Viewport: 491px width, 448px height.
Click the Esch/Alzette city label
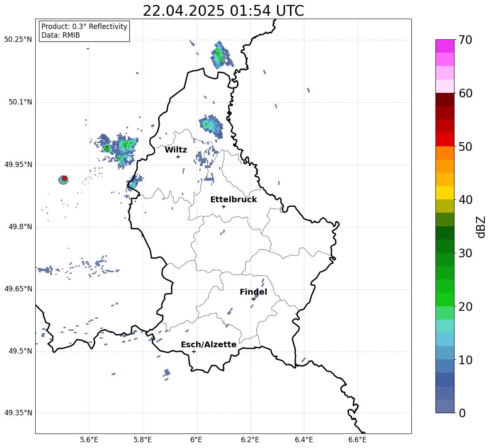[x=209, y=345]
